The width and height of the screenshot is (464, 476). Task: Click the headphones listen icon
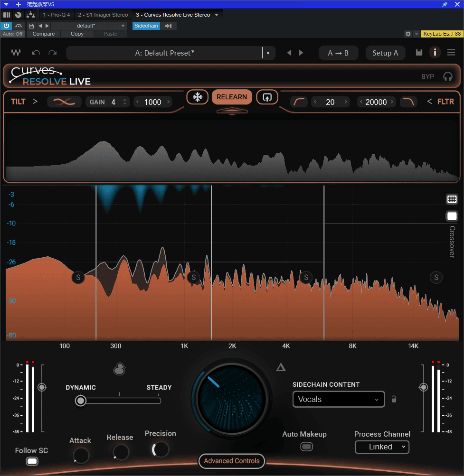click(447, 76)
